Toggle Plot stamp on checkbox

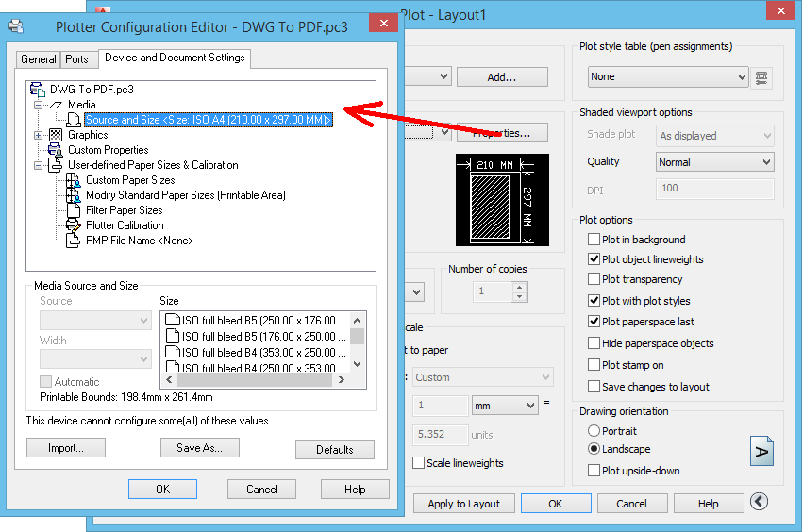594,365
